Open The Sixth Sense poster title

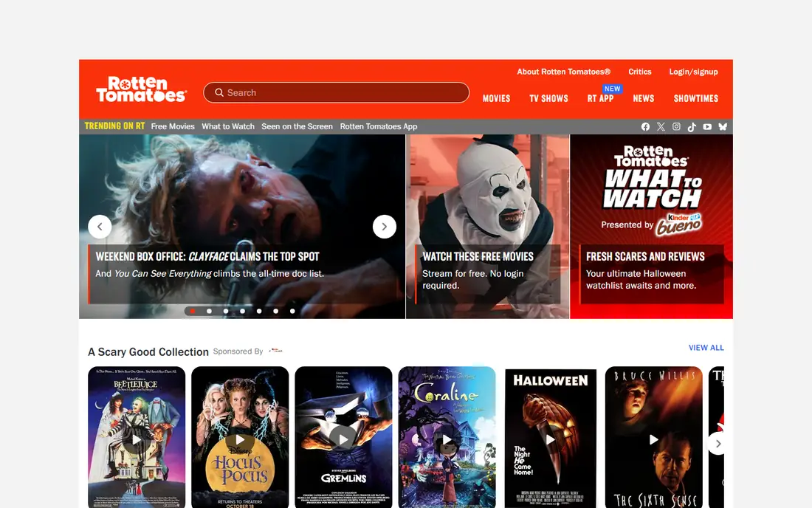pos(655,500)
